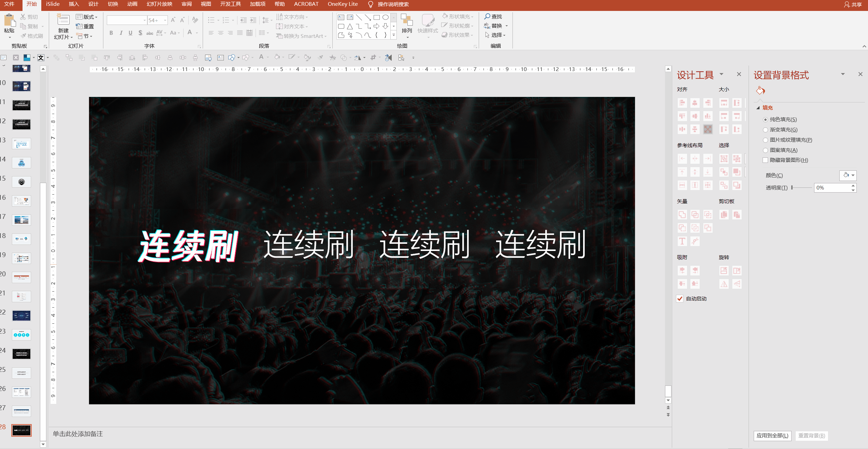Click the first clipboard (剪切板) icon in Design Tools
This screenshot has height=449, width=868.
[x=724, y=214]
